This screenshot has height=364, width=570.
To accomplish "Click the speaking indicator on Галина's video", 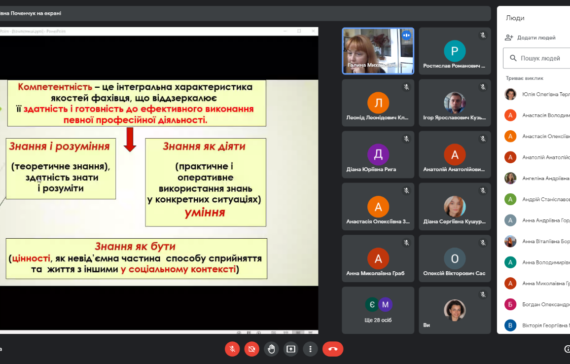I will pos(406,36).
